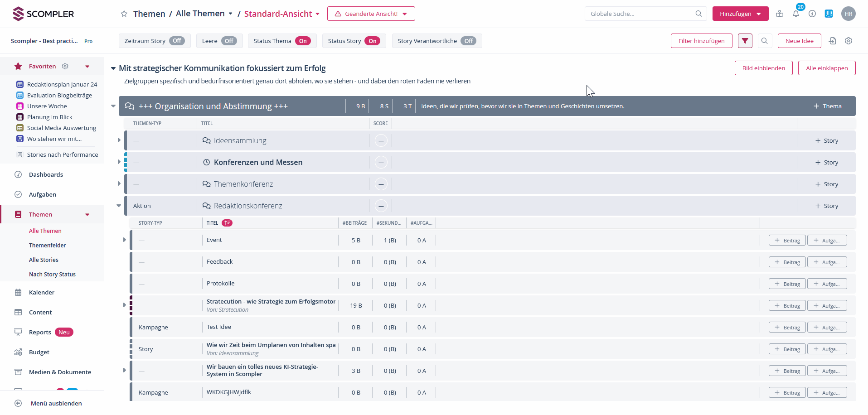Click the red filter funnel icon
This screenshot has height=415, width=868.
pyautogui.click(x=745, y=41)
